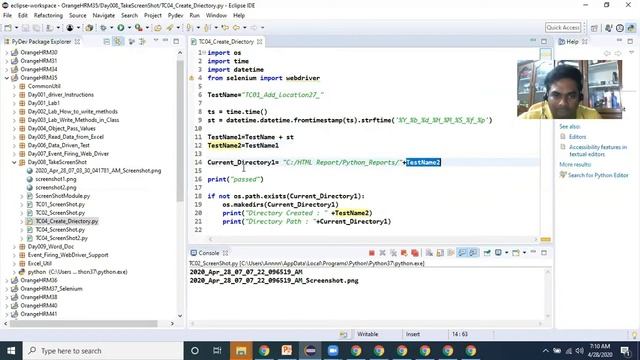The height and width of the screenshot is (360, 640).
Task: Toggle Scroll Lock in Console toolbar
Action: coord(440,253)
